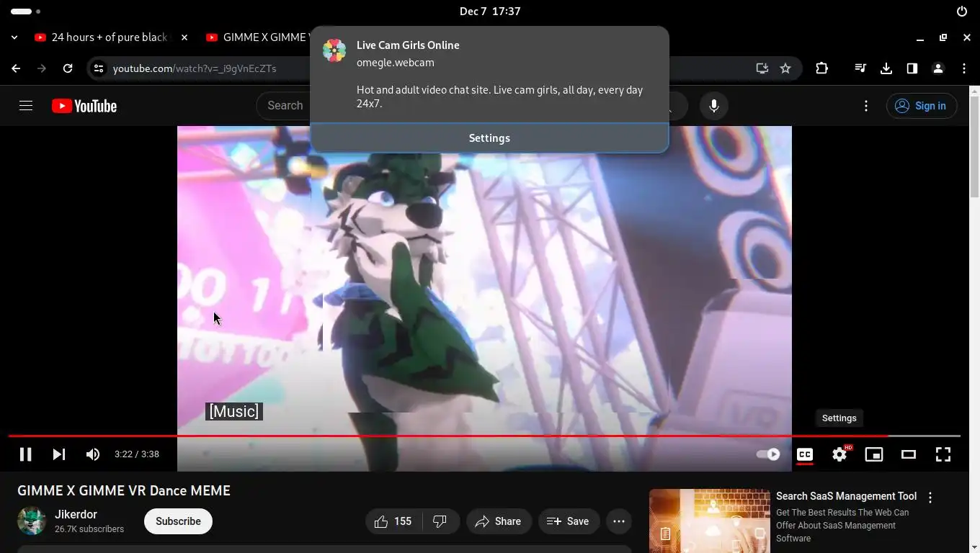
Task: Open browser downloads
Action: pyautogui.click(x=886, y=68)
